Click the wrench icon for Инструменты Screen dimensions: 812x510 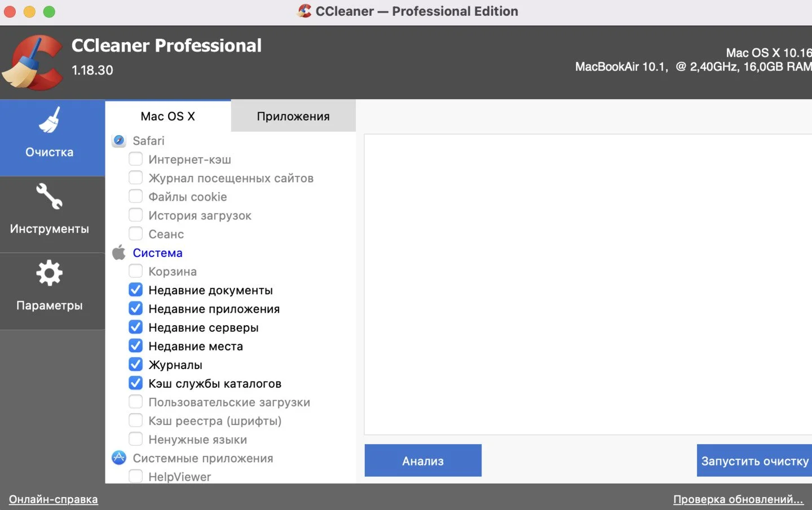[x=50, y=197]
